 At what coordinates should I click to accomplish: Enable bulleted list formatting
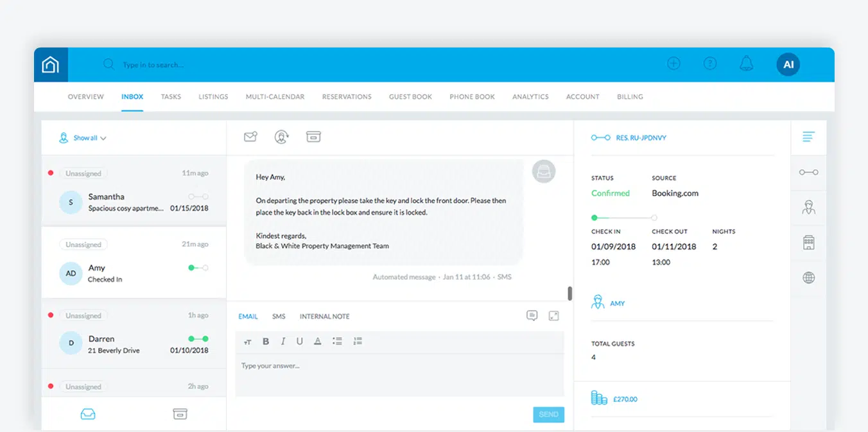[337, 341]
